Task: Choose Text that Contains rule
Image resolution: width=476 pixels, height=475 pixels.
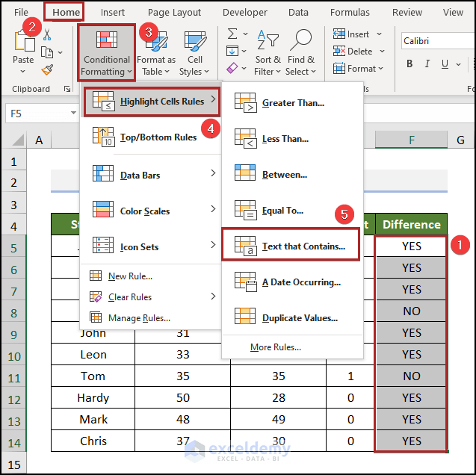Action: coord(291,245)
